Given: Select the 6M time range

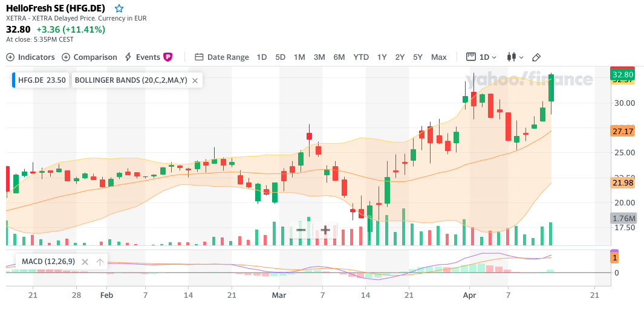Looking at the screenshot, I should [339, 57].
